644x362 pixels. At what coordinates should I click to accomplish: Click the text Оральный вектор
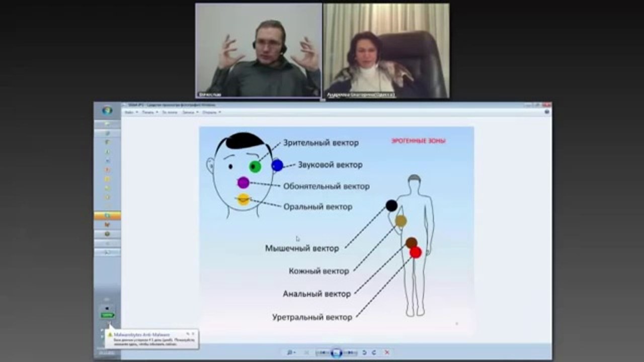click(317, 207)
